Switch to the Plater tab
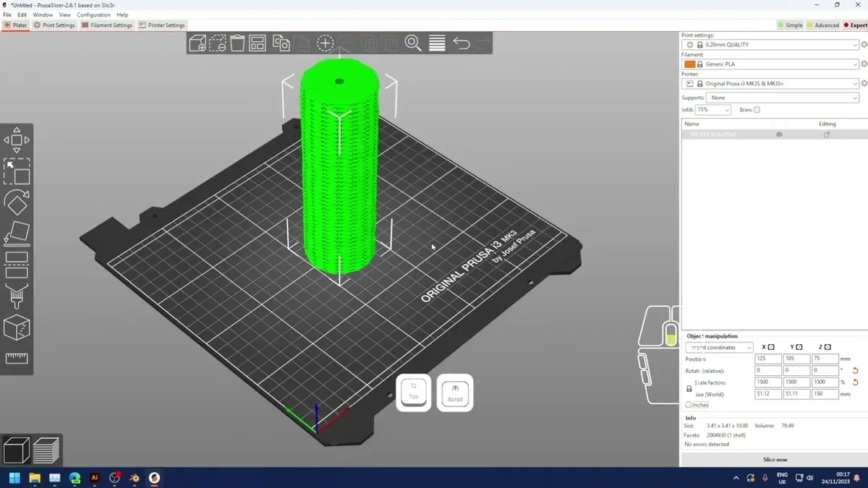Screen dimensions: 868x488 point(15,25)
